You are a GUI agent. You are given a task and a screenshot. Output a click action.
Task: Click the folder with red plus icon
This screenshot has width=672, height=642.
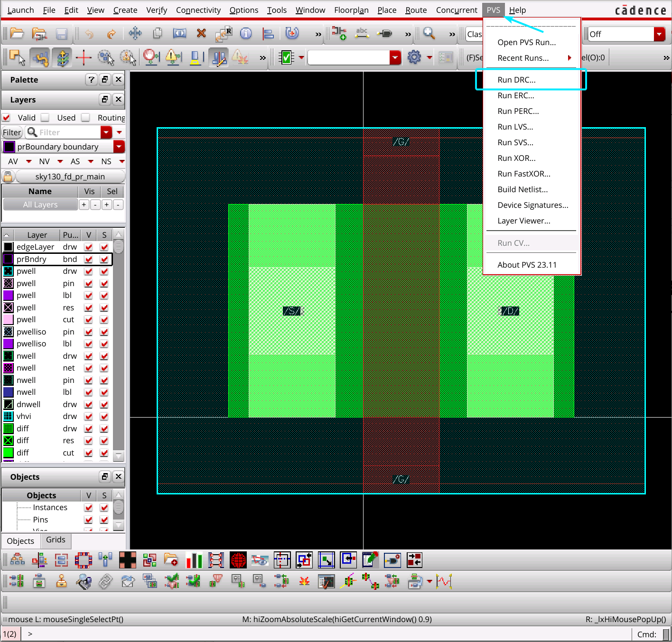pyautogui.click(x=171, y=560)
